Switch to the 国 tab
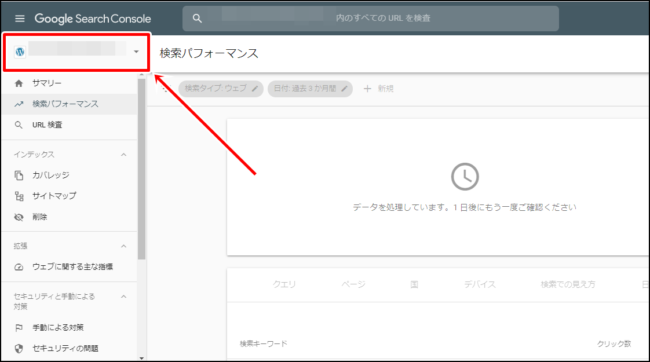 tap(414, 284)
